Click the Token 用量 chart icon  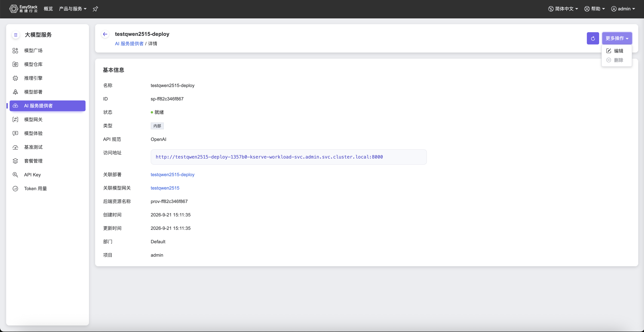tap(15, 189)
